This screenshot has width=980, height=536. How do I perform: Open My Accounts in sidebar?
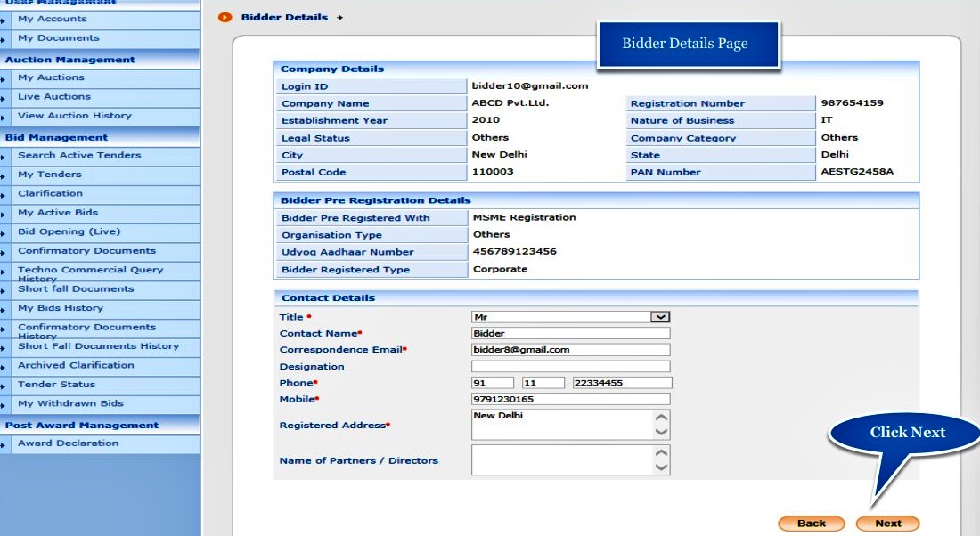(x=53, y=19)
